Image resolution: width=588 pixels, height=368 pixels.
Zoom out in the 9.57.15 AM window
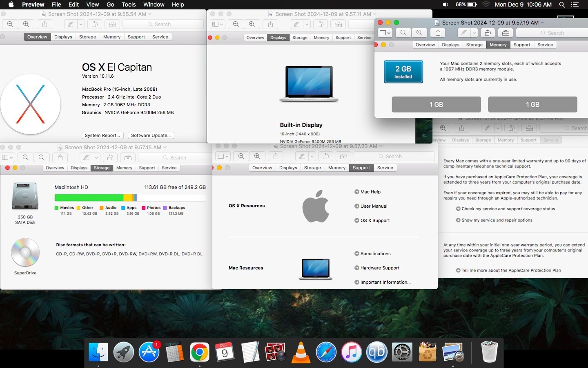click(x=26, y=157)
